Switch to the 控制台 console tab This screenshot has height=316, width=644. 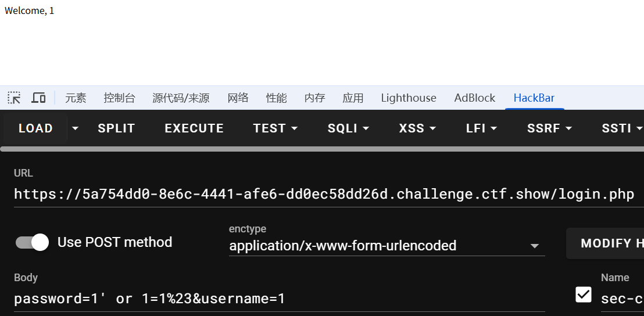tap(119, 98)
